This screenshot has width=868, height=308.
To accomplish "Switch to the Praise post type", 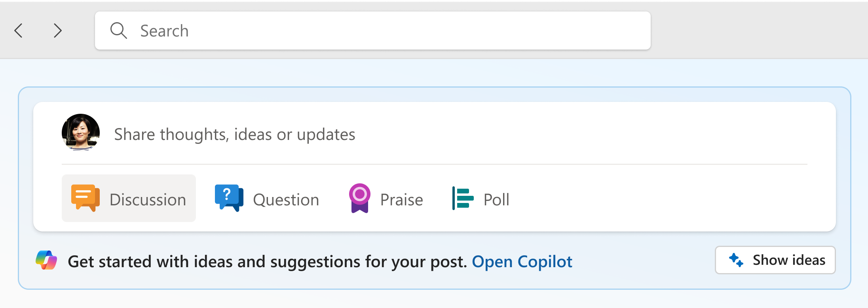I will coord(386,198).
